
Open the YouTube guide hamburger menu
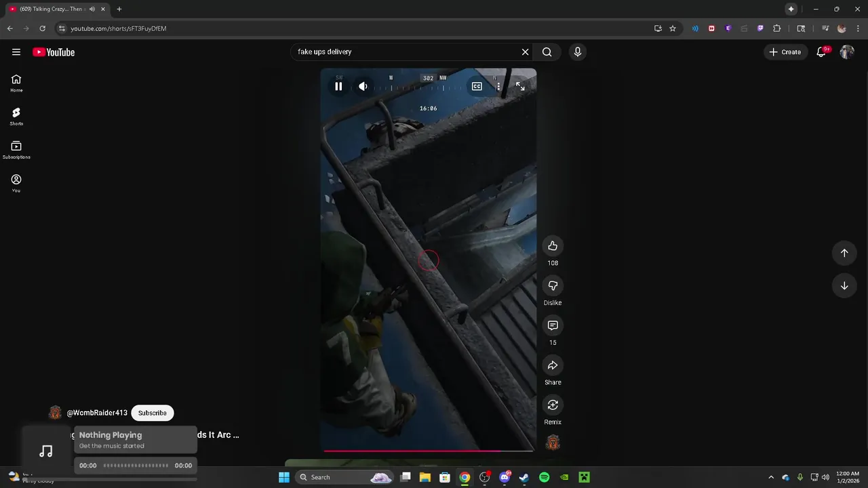(16, 52)
